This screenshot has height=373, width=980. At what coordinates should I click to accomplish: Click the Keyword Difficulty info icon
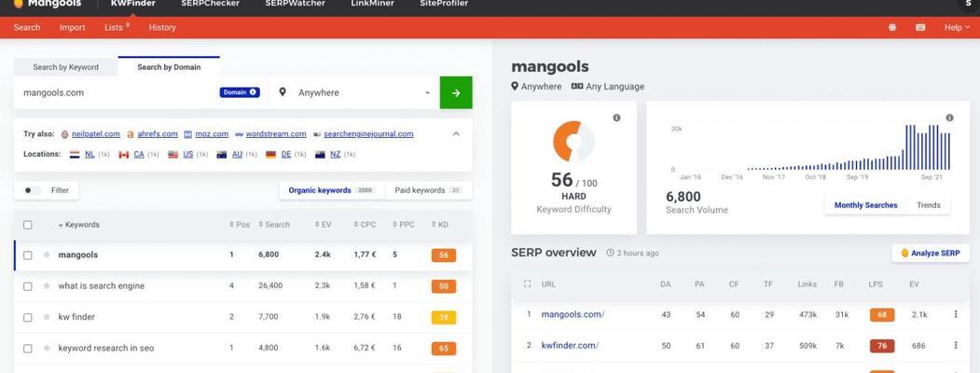tap(617, 117)
